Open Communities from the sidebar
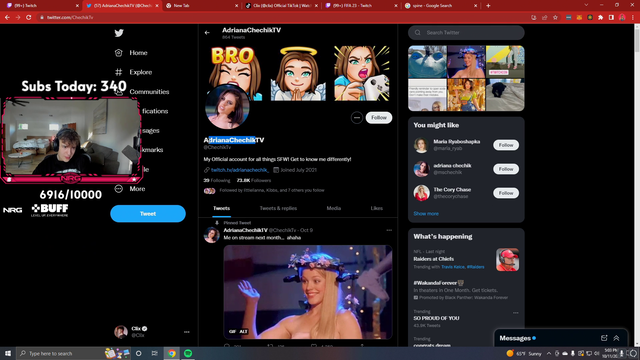The image size is (640, 360). tap(149, 92)
